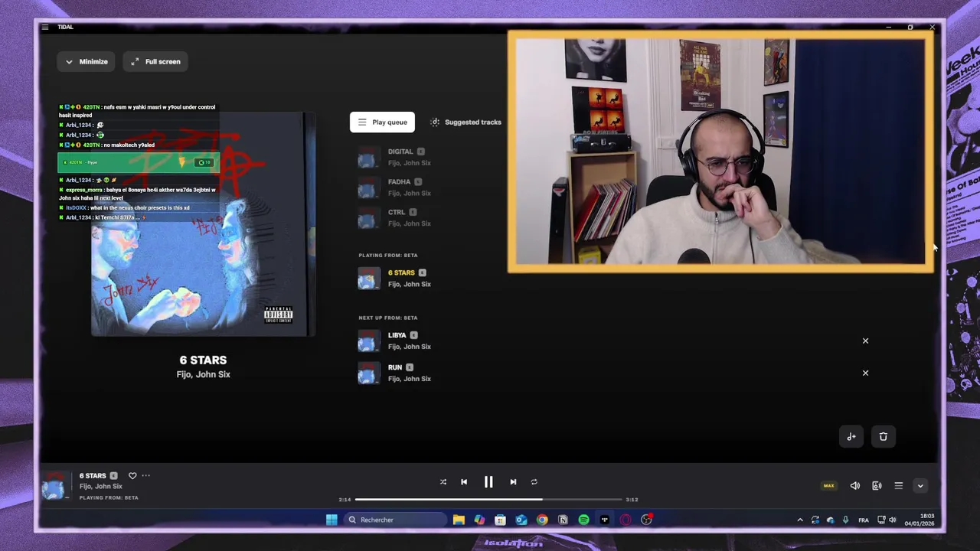This screenshot has height=551, width=980.
Task: Minimize the now playing view
Action: (x=87, y=61)
